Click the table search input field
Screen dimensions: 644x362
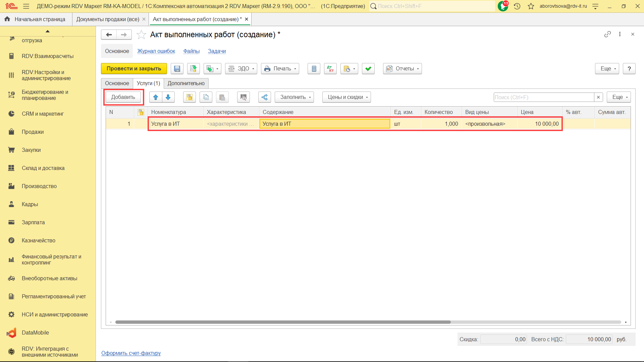(543, 97)
